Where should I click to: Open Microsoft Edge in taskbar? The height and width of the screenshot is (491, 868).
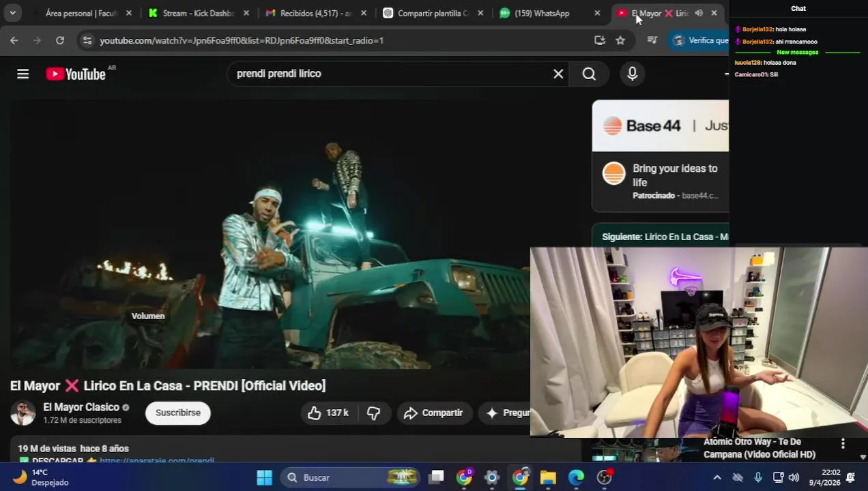coord(577,477)
